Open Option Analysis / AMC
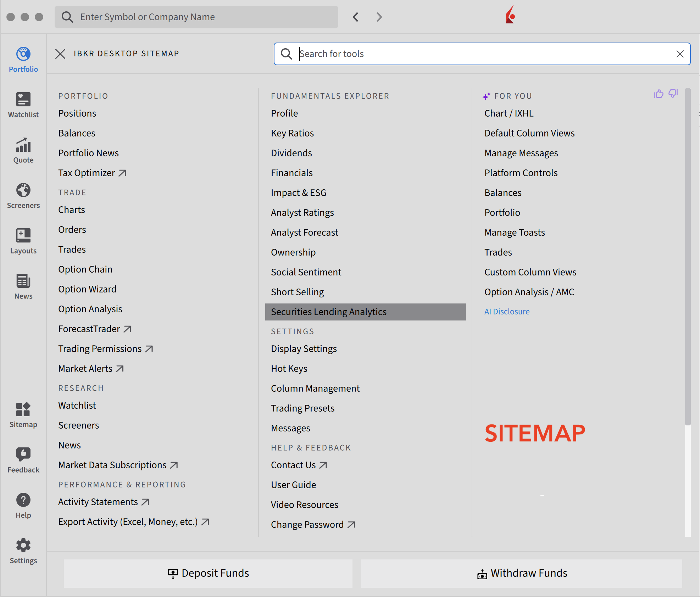This screenshot has width=700, height=597. tap(529, 292)
